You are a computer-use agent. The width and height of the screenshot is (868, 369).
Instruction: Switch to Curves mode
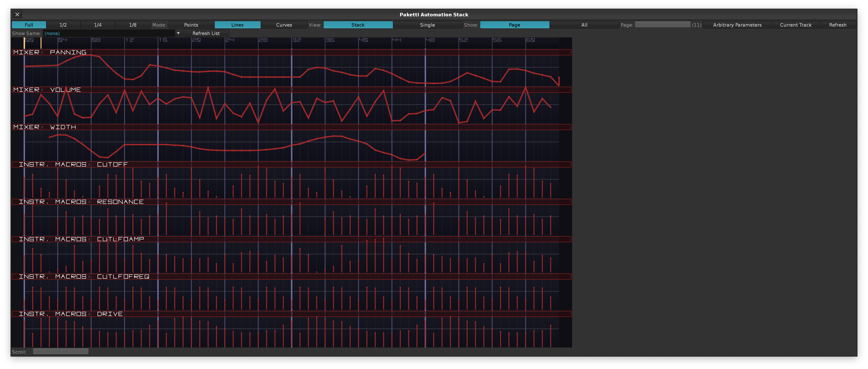pyautogui.click(x=284, y=25)
